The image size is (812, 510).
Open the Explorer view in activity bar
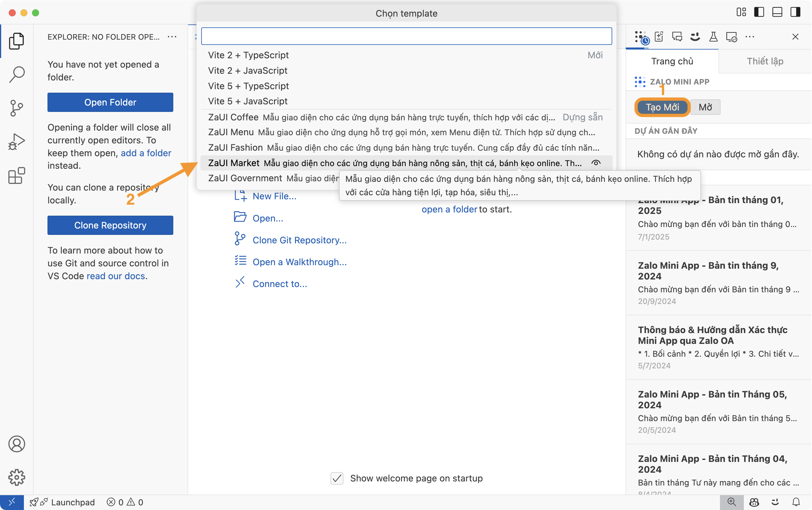[17, 41]
